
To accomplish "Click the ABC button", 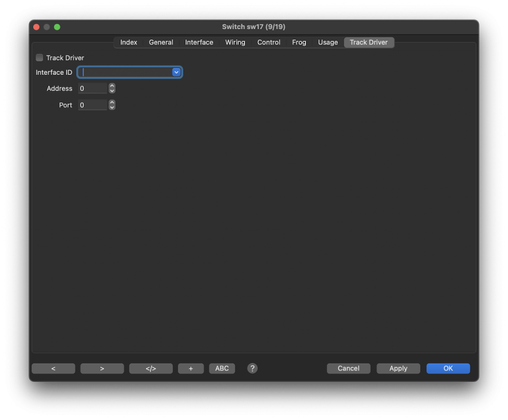I will (x=222, y=369).
